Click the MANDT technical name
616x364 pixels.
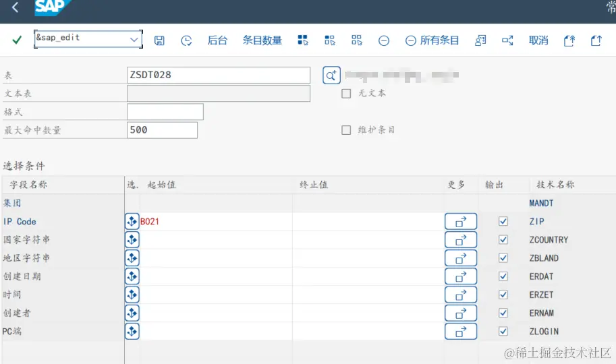pyautogui.click(x=541, y=203)
